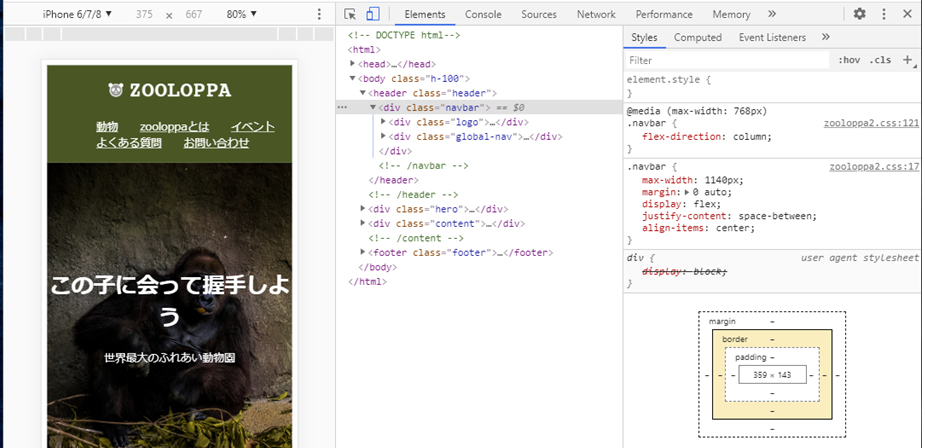The image size is (925, 448).
Task: Expand the div class logo node
Action: (x=383, y=122)
